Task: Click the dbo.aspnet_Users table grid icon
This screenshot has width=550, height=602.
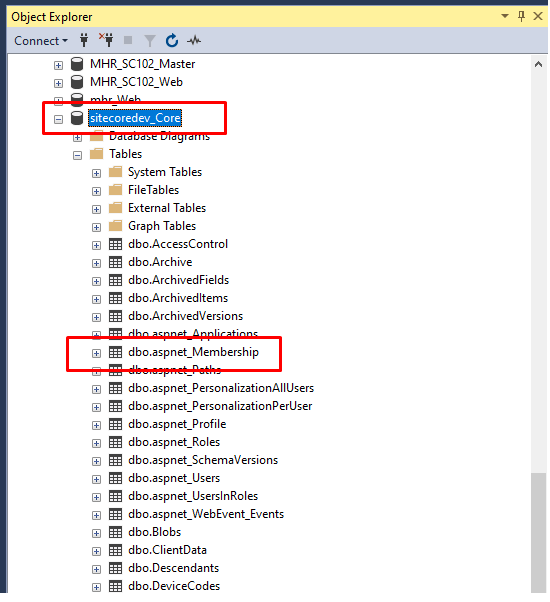Action: [116, 478]
